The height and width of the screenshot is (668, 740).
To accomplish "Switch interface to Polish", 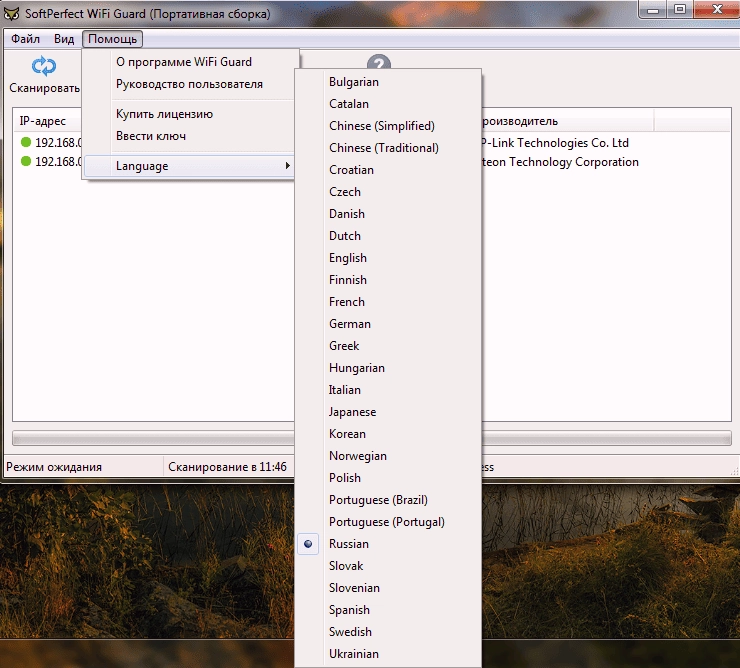I will (x=388, y=478).
